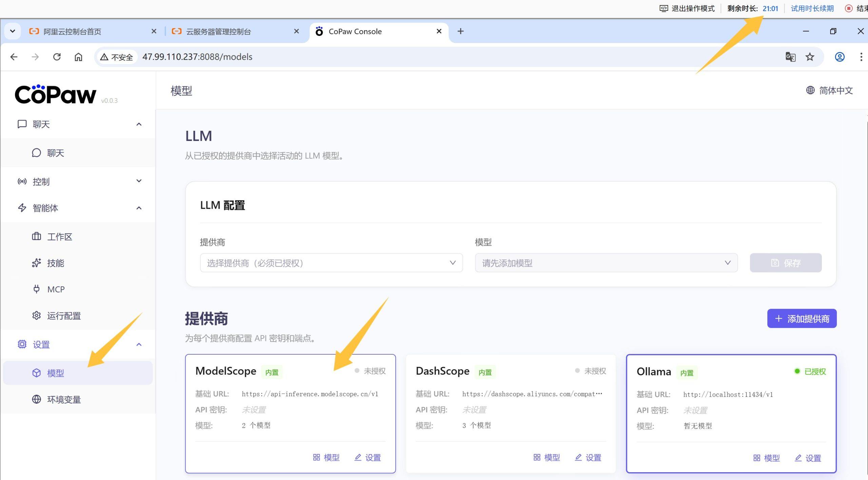
Task: Open the MCP plug sidebar item
Action: pyautogui.click(x=56, y=289)
